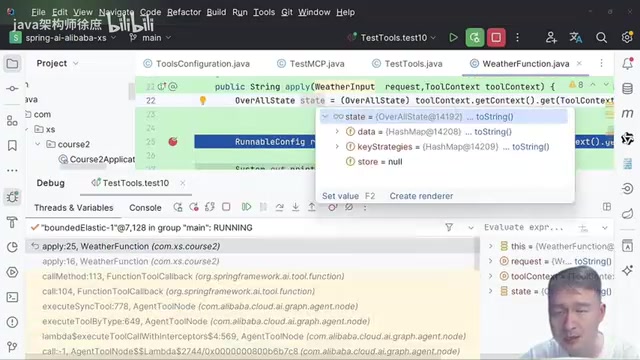Click Set value in popup
The image size is (640, 360).
click(340, 196)
